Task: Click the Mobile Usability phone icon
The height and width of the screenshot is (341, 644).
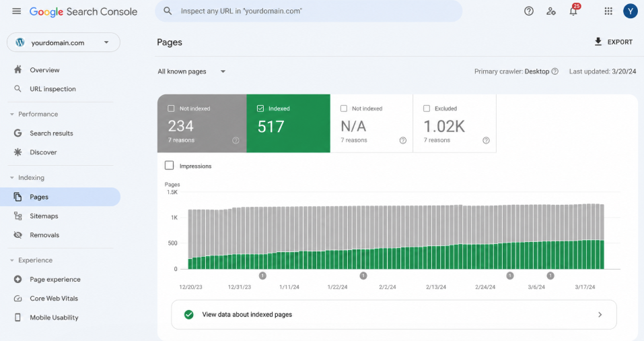Action: (17, 317)
